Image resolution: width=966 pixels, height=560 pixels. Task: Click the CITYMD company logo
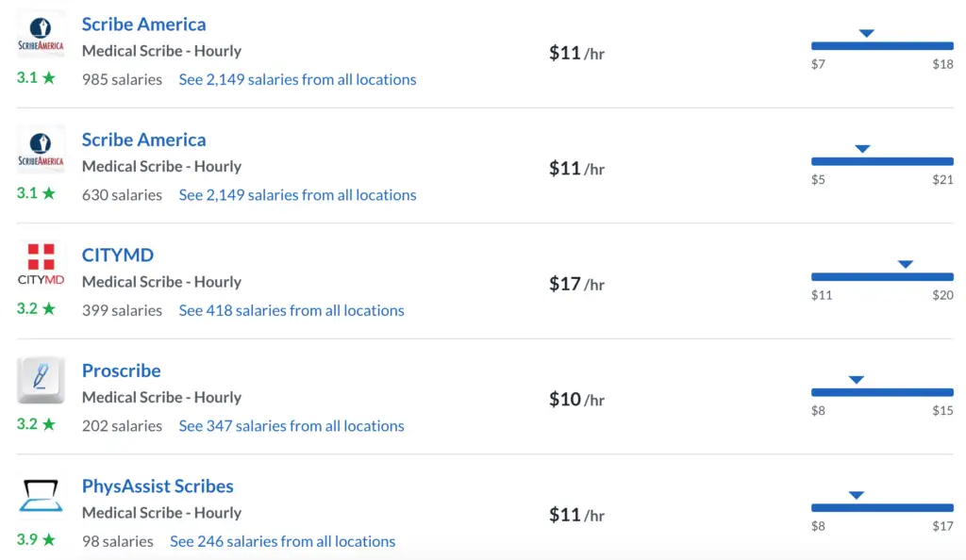click(41, 265)
